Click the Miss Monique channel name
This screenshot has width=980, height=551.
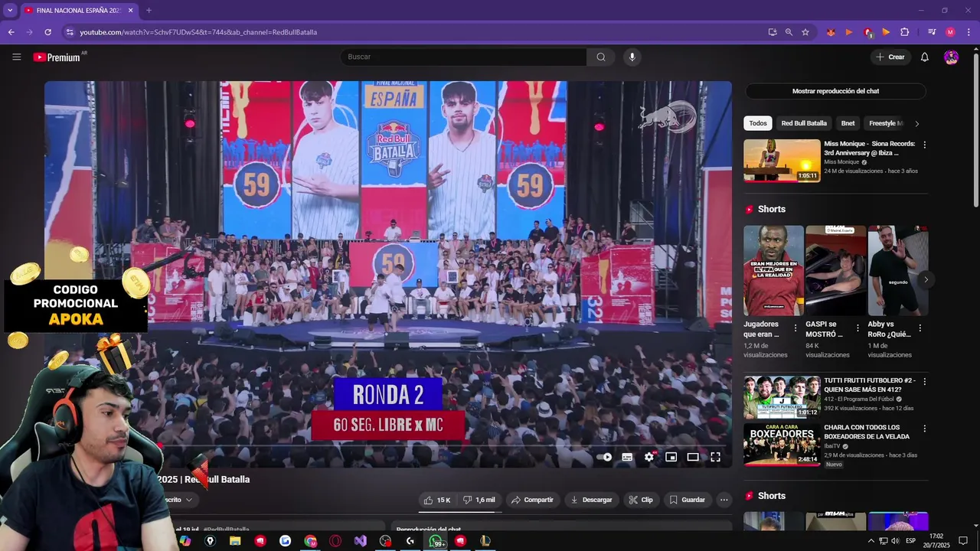point(841,162)
